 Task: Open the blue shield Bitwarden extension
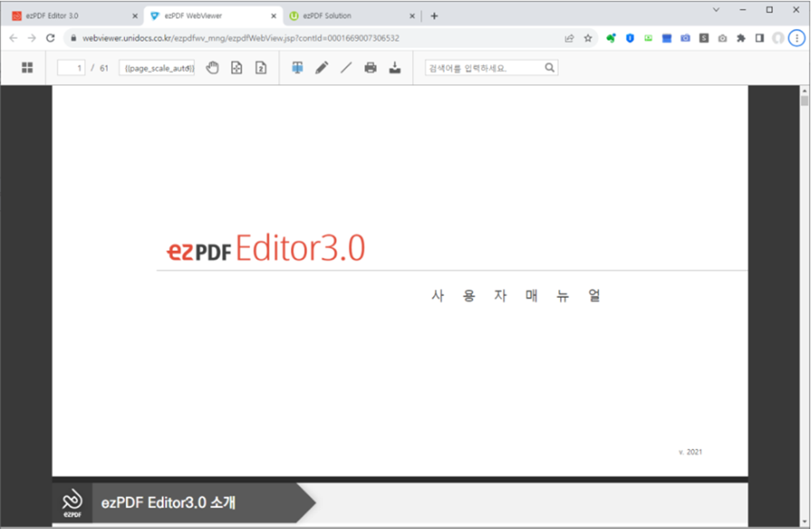630,38
